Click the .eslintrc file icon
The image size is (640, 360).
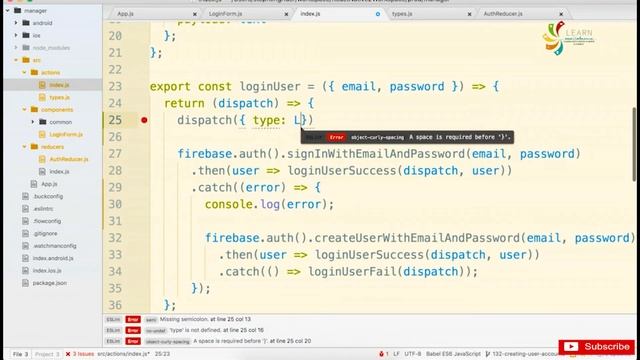(x=26, y=209)
